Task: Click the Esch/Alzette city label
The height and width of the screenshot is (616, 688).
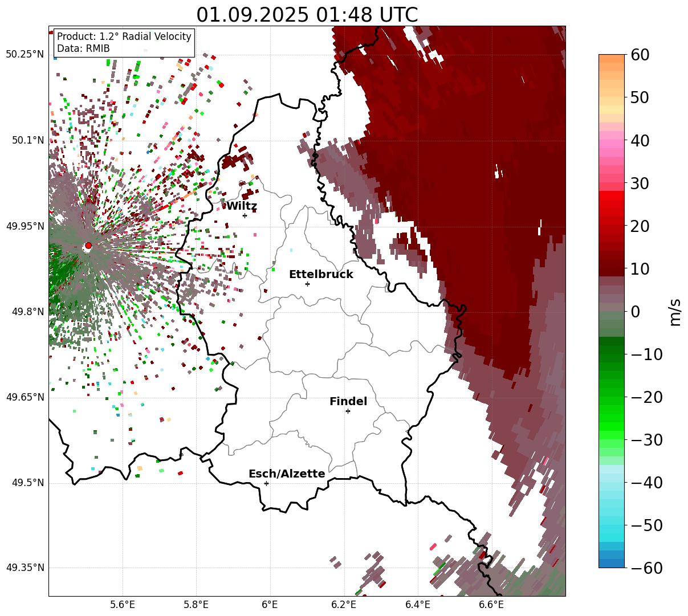Action: pos(287,474)
